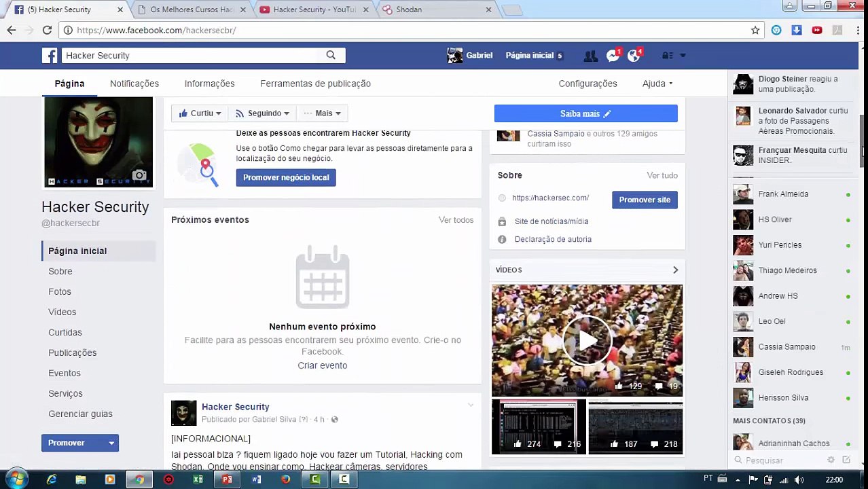868x489 pixels.
Task: Open the Ajuda dropdown
Action: pos(657,84)
